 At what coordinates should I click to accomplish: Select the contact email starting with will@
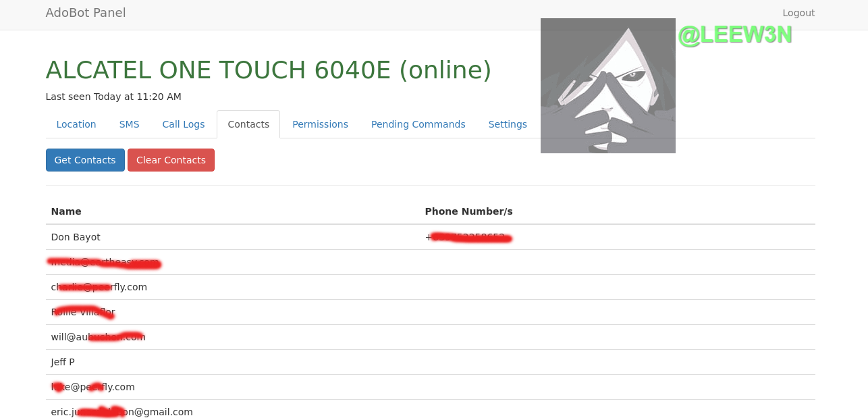click(98, 337)
